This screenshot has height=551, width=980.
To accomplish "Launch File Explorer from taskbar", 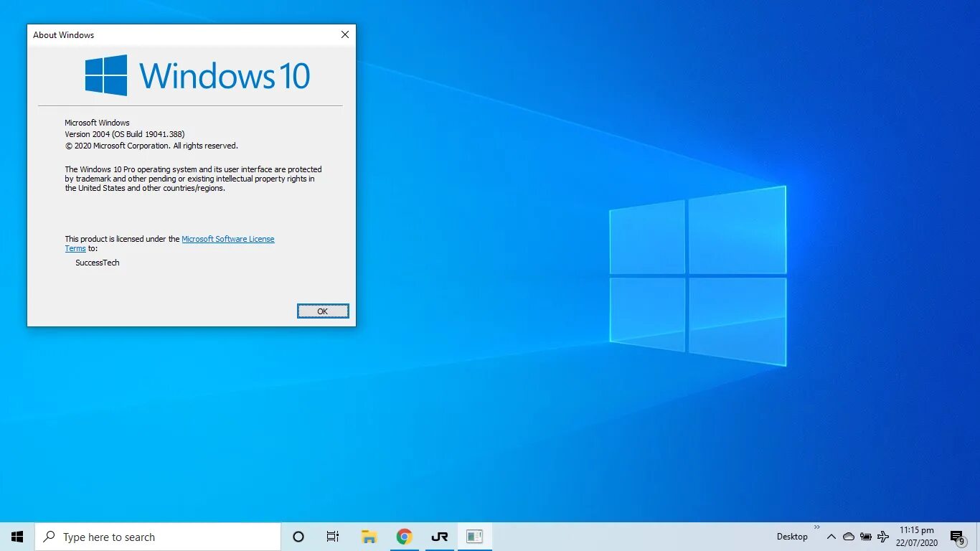I will coord(369,537).
